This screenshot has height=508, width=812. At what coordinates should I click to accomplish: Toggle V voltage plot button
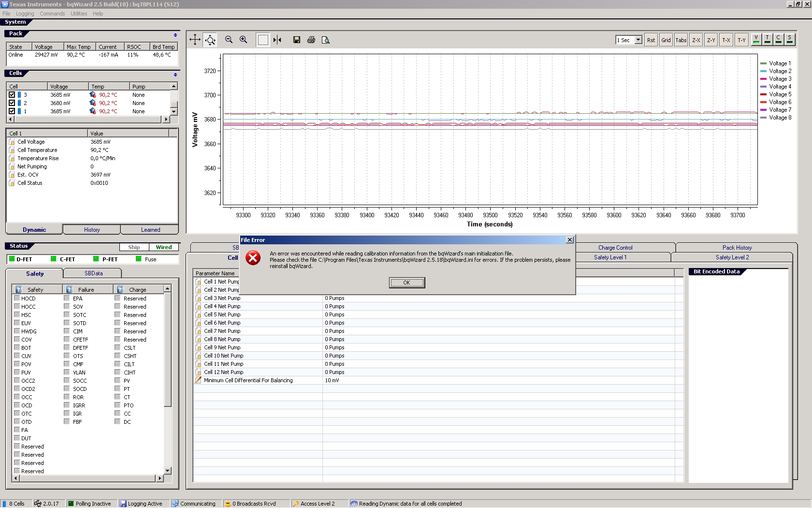pyautogui.click(x=756, y=40)
